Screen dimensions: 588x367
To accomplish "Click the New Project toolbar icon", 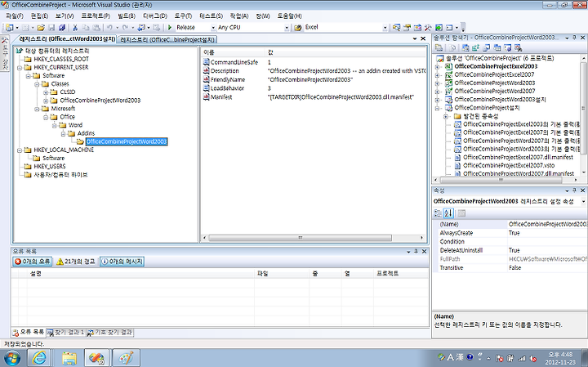I will tap(10, 28).
